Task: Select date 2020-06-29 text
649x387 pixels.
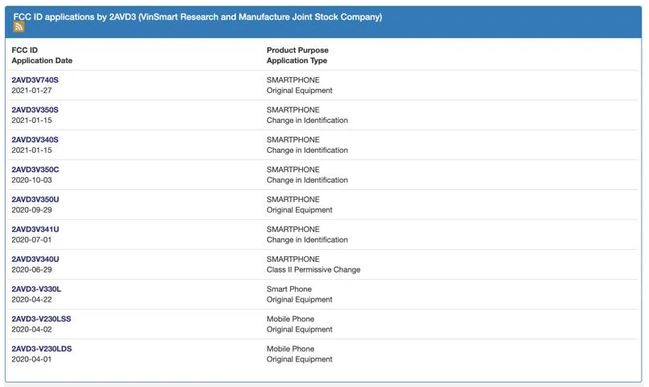Action: tap(32, 269)
